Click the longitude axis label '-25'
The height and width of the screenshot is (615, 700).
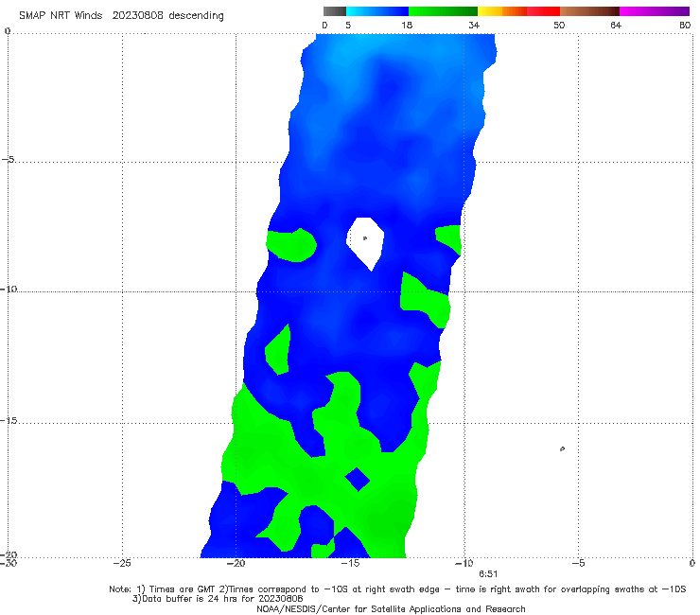tap(122, 563)
